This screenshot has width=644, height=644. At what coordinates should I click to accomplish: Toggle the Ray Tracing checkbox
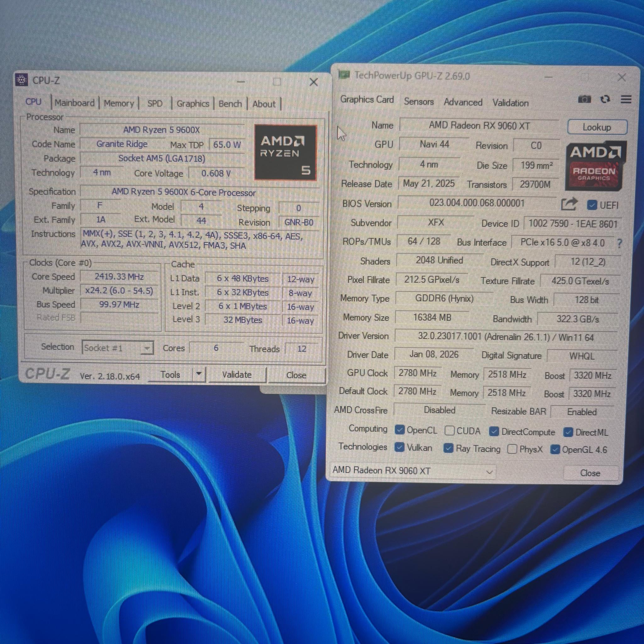[x=448, y=448]
